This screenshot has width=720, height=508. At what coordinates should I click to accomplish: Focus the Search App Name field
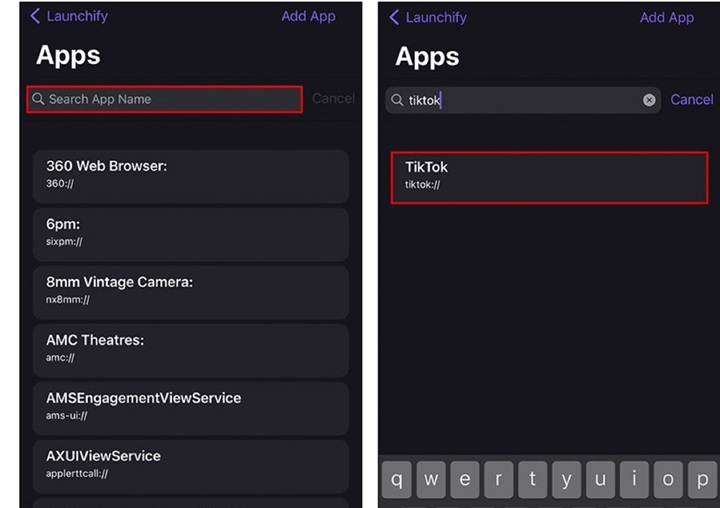click(x=164, y=99)
